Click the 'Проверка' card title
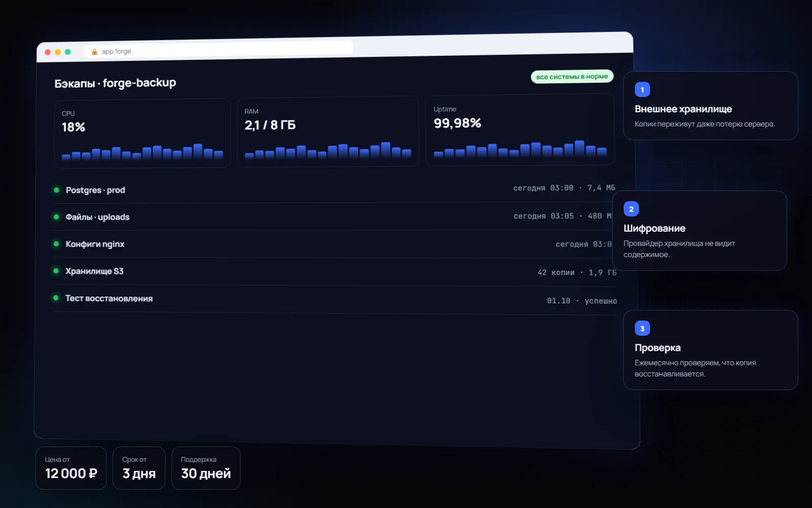The width and height of the screenshot is (812, 508). coord(657,347)
